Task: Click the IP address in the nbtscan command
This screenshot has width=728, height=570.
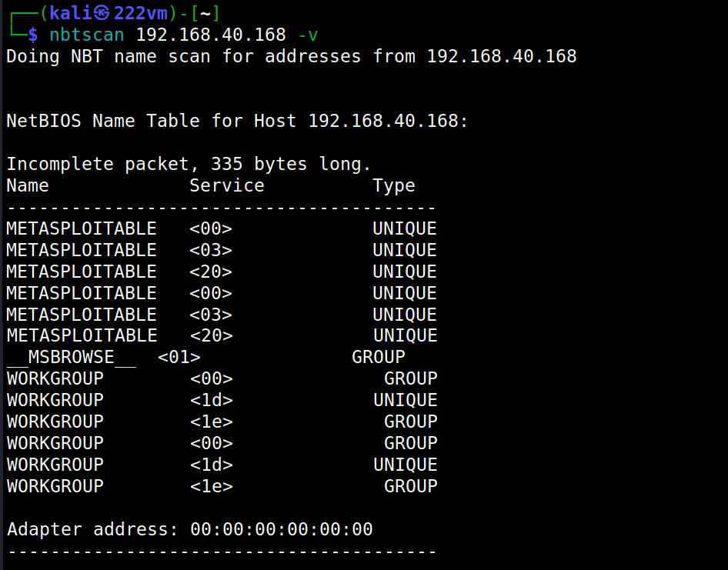Action: pos(211,35)
